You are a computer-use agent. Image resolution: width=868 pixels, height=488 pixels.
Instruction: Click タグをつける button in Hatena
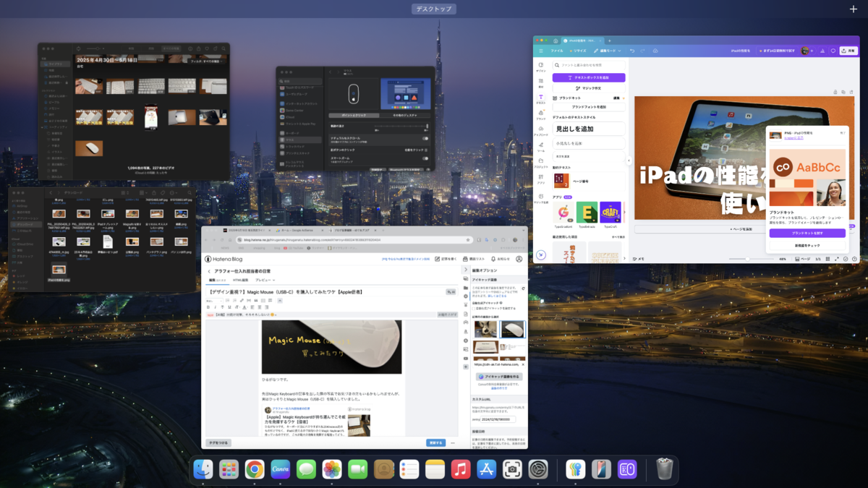[218, 442]
